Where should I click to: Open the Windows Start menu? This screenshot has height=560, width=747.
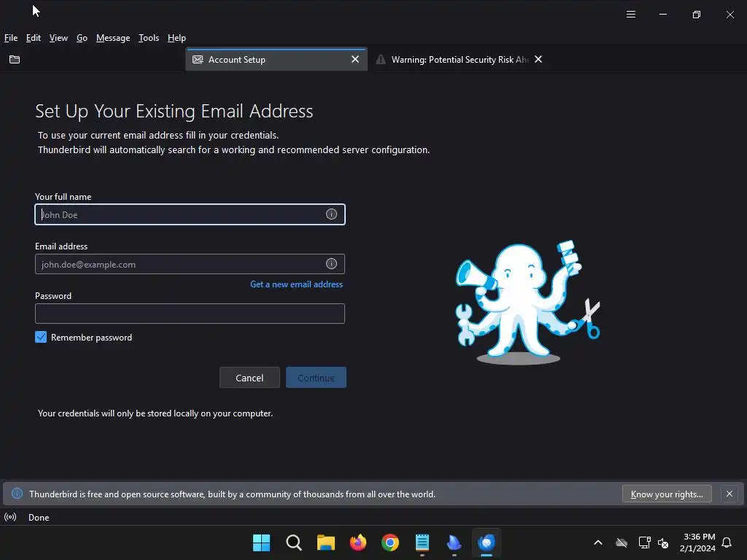[x=261, y=542]
